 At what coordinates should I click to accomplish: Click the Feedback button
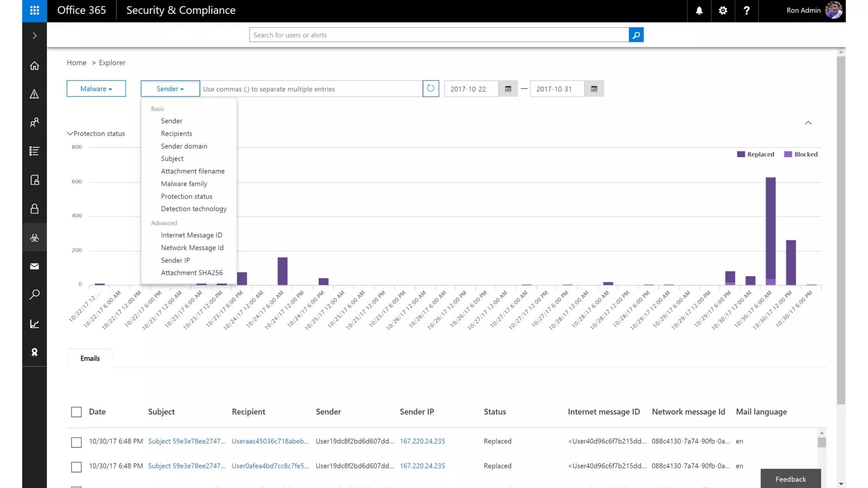(790, 479)
